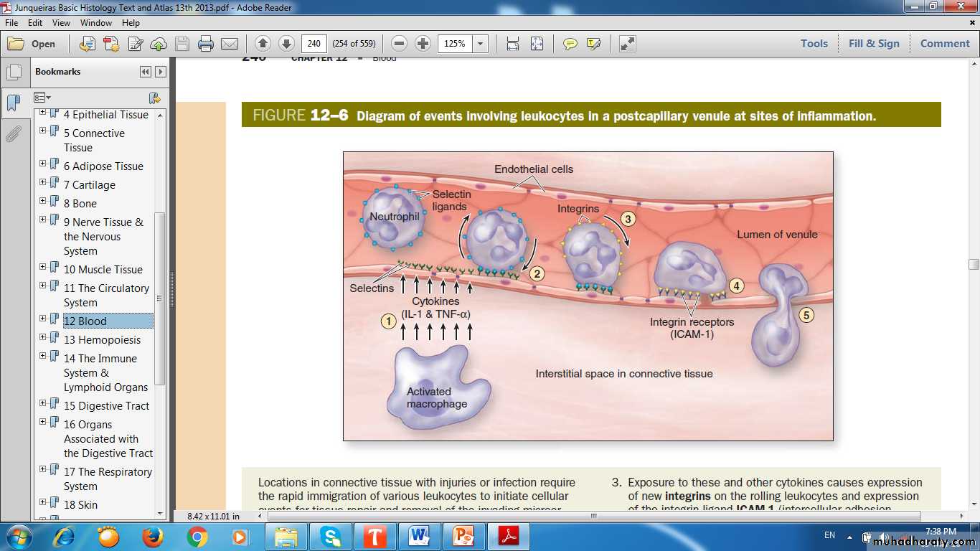Viewport: 980px width, 551px height.
Task: Click the Print file icon
Action: point(206,44)
